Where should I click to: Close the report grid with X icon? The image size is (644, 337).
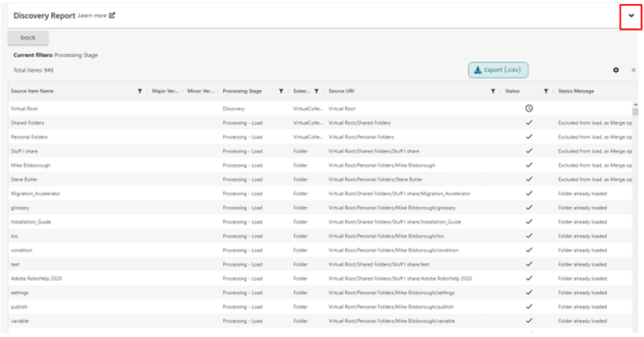pos(633,70)
